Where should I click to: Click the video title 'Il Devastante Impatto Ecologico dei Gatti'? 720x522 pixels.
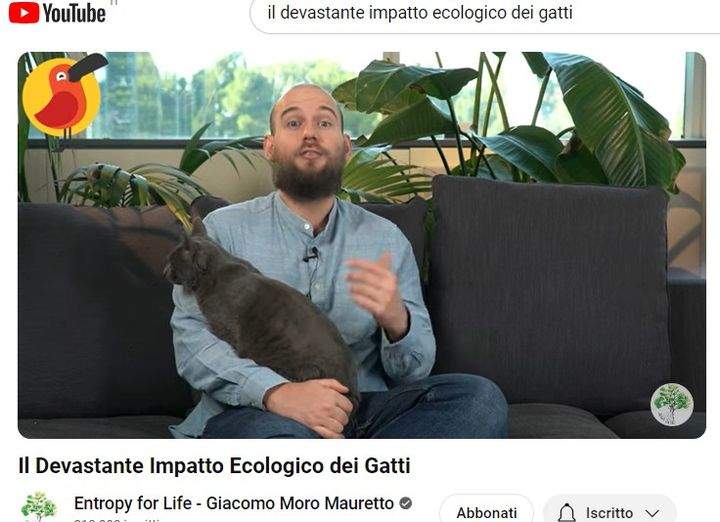(214, 466)
